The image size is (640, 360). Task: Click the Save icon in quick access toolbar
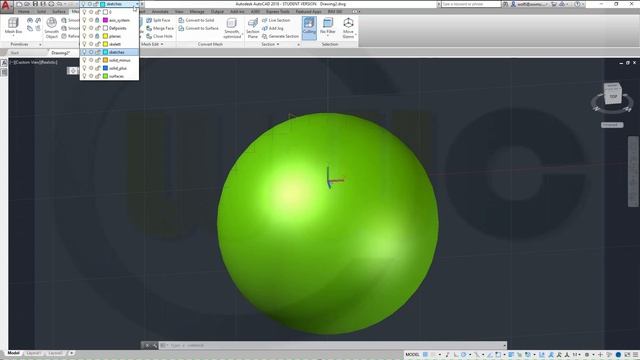click(36, 4)
